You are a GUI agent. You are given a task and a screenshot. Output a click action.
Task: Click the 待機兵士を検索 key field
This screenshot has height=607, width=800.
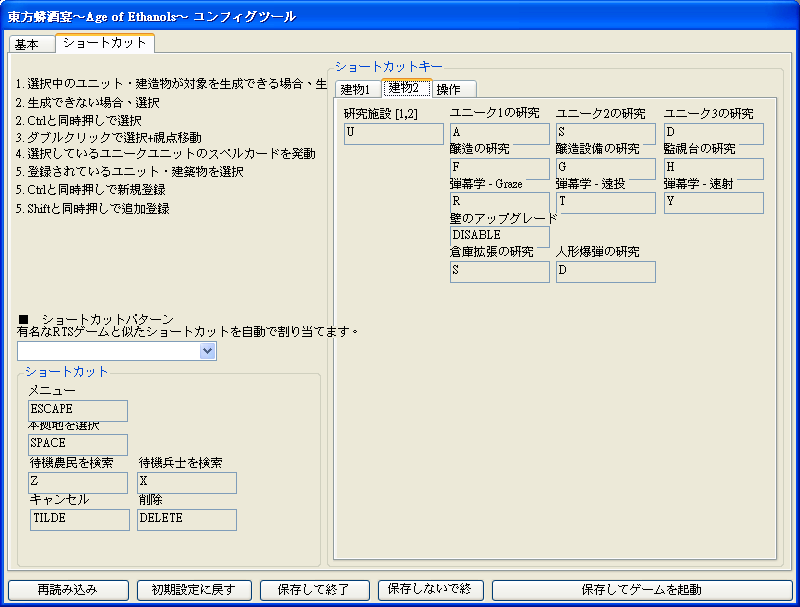coord(187,482)
